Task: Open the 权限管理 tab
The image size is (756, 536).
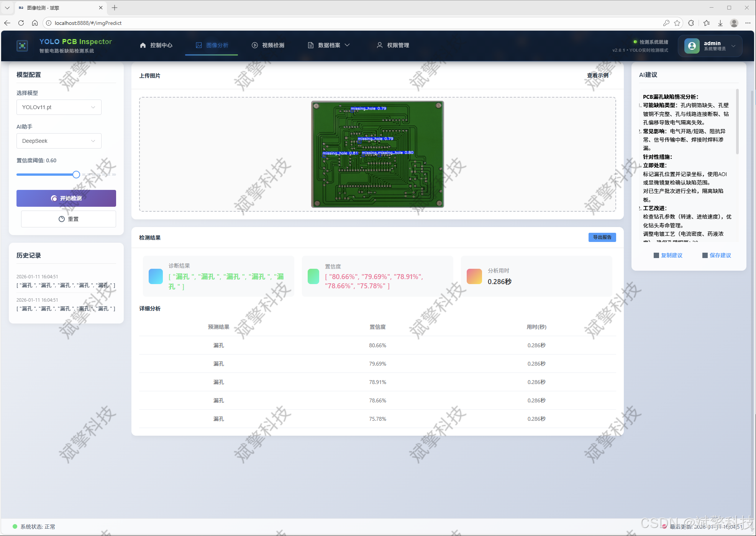Action: [x=393, y=45]
